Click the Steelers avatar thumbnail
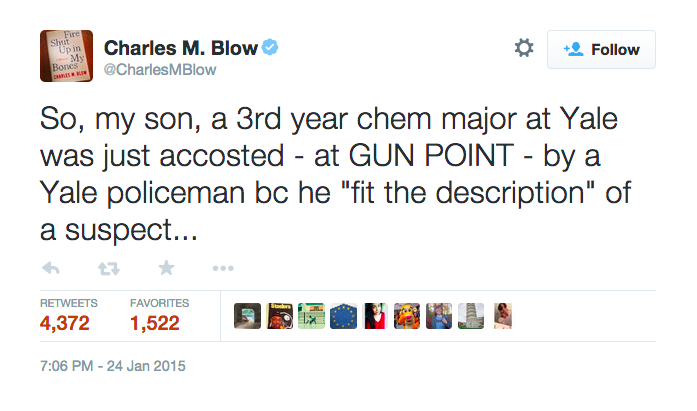Screen dimensions: 697x411 coord(280,316)
